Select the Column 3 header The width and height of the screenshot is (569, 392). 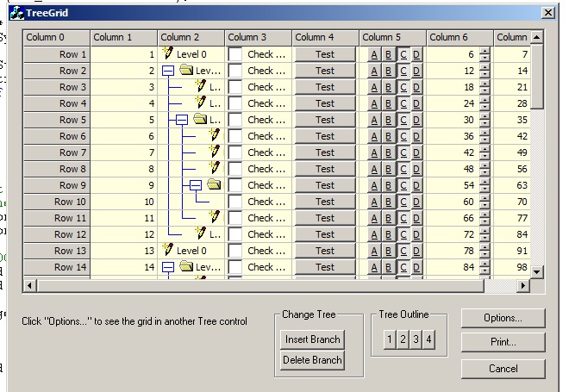point(259,37)
